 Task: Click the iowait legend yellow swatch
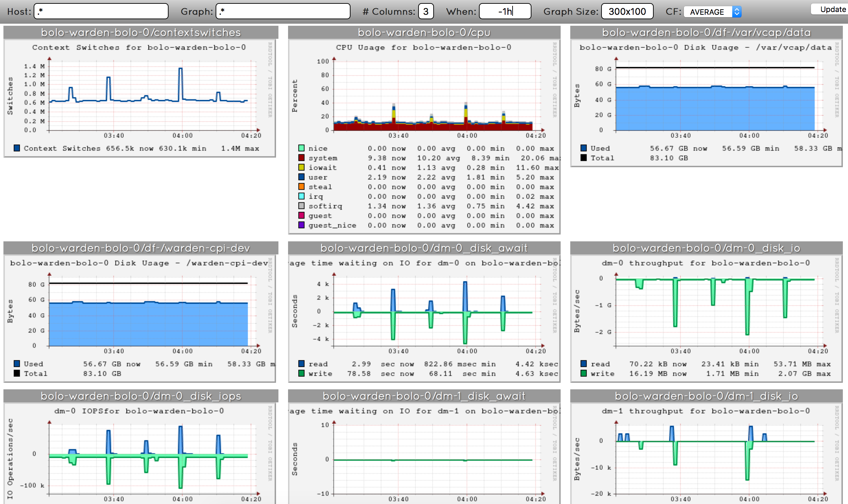(x=301, y=167)
